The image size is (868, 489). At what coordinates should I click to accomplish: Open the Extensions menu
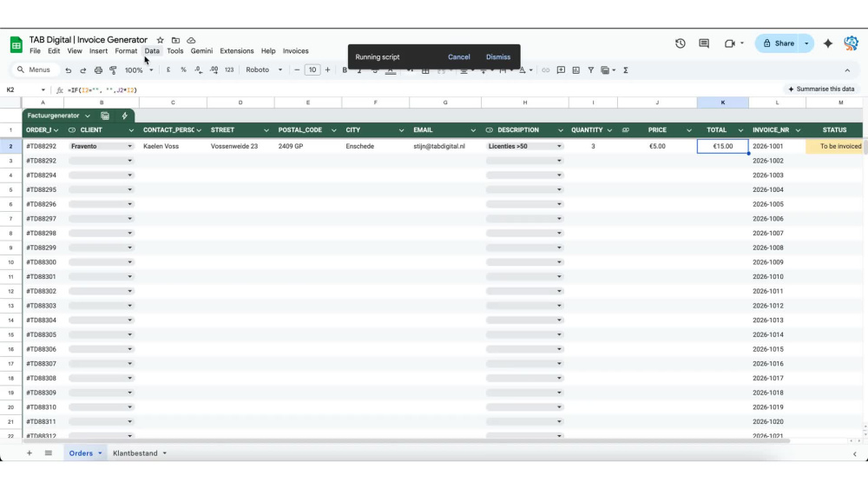236,51
